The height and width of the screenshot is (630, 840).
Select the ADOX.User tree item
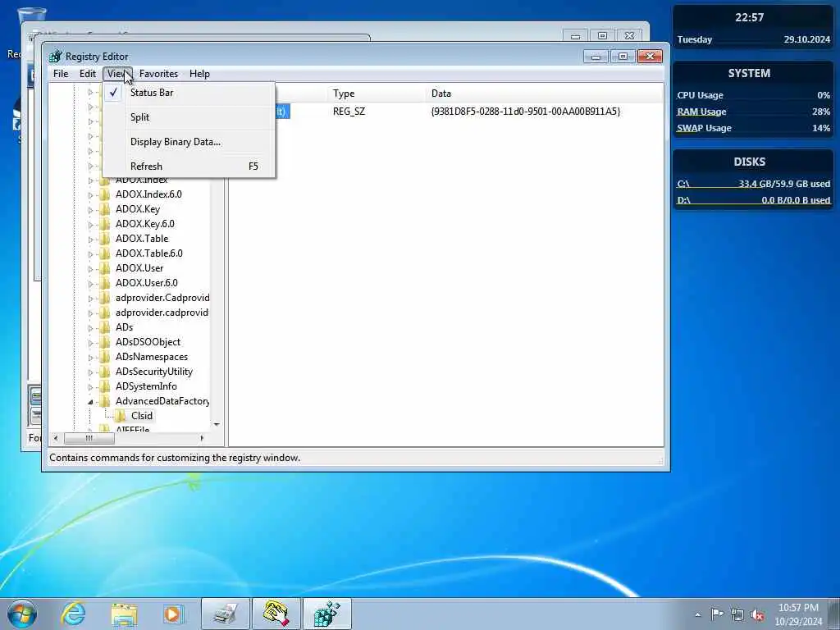tap(139, 268)
